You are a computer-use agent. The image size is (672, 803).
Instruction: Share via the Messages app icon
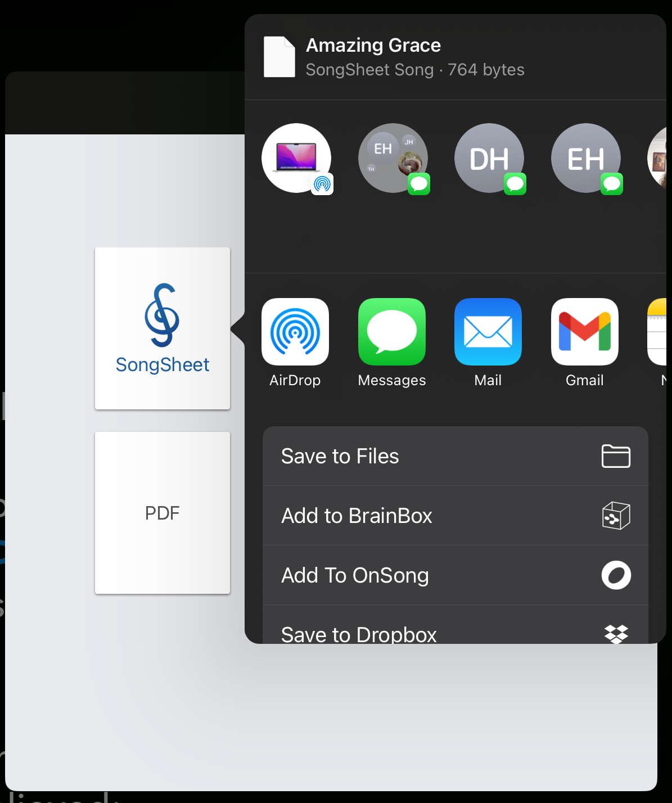(392, 332)
